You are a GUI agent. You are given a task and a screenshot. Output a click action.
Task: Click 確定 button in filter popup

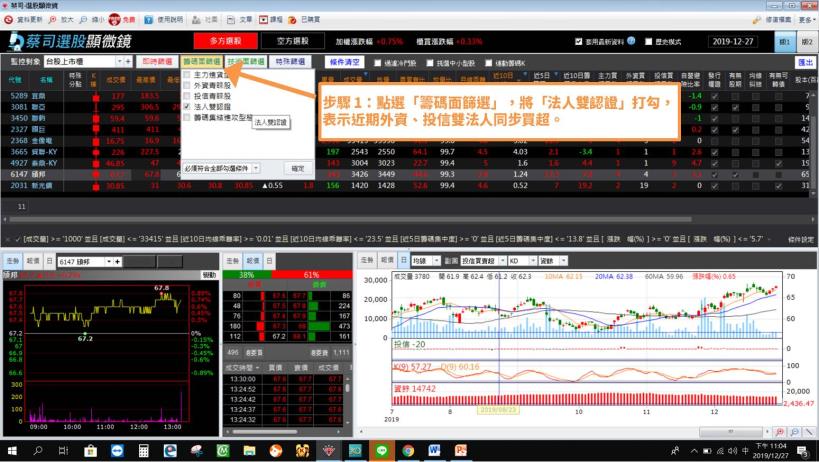point(298,169)
